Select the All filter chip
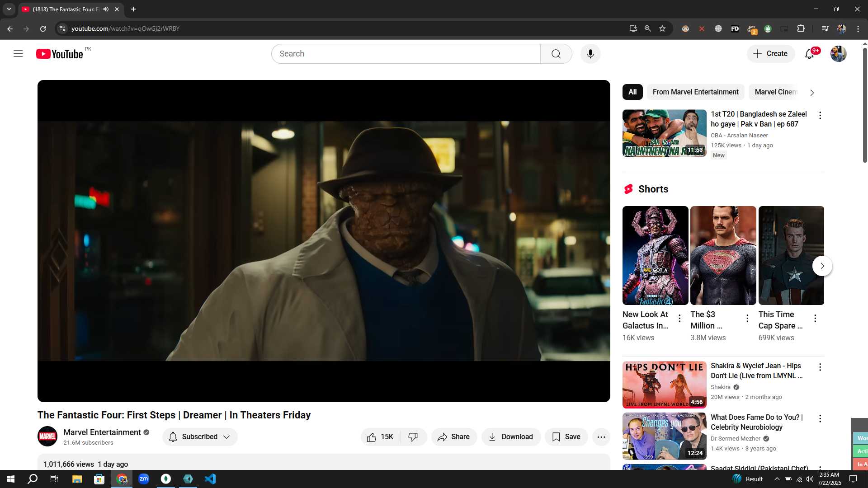The height and width of the screenshot is (488, 868). (632, 92)
